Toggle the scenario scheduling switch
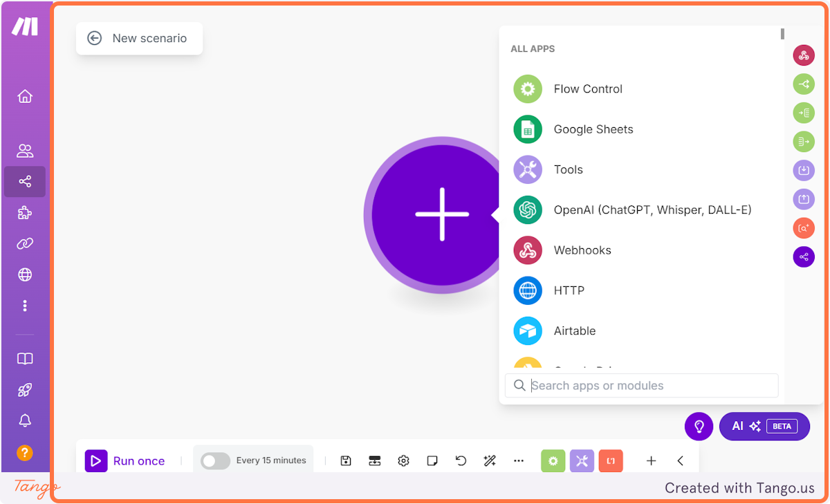 (215, 460)
